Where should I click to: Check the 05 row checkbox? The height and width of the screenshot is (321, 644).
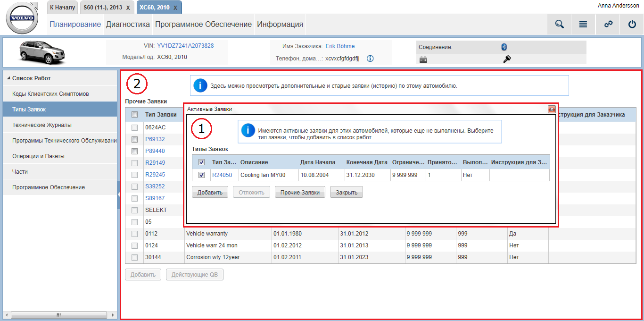click(x=135, y=222)
